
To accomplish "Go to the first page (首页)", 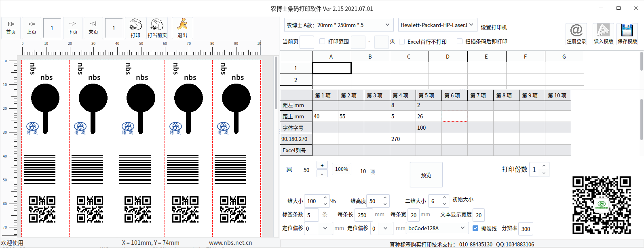I will pyautogui.click(x=11, y=28).
